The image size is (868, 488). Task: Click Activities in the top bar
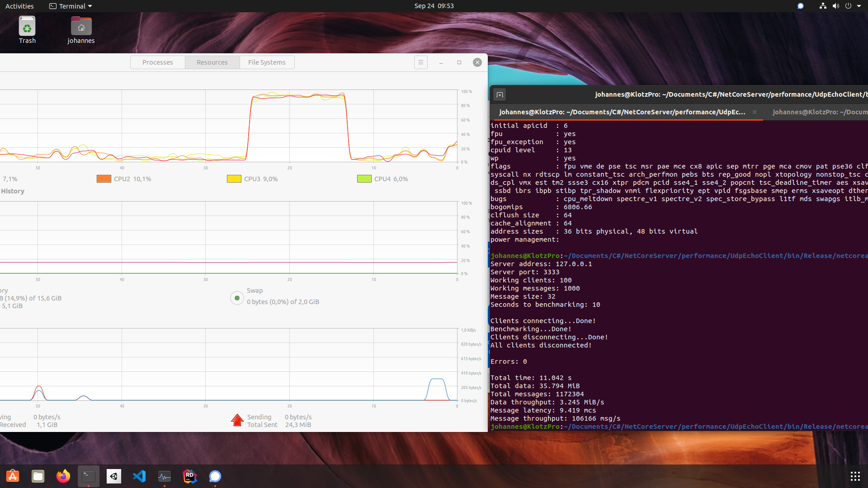19,6
